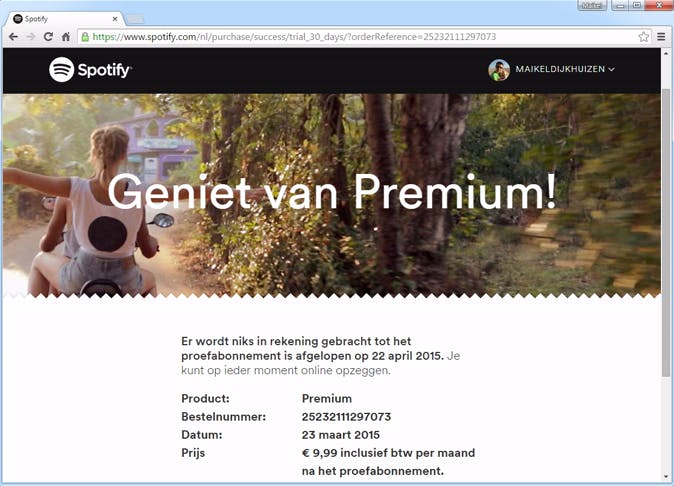Open the user profile picture
Screen dimensions: 674x486
(499, 70)
